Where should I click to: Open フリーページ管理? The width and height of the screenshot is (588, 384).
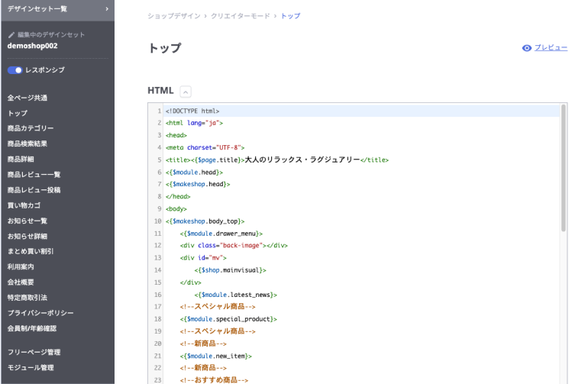[x=34, y=352]
